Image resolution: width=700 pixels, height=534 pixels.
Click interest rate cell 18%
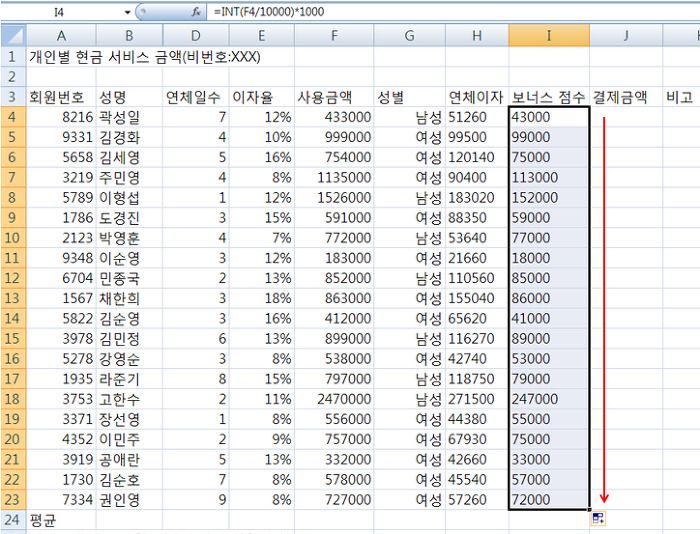tap(262, 298)
